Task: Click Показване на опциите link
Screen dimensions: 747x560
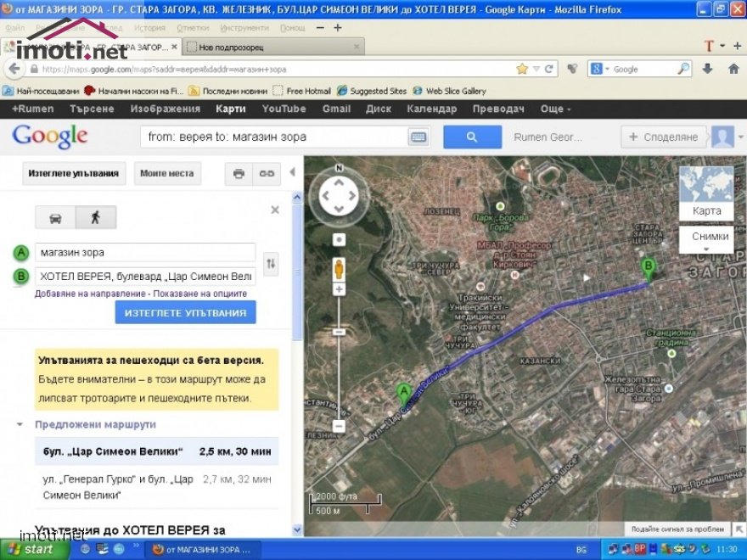Action: coord(200,294)
